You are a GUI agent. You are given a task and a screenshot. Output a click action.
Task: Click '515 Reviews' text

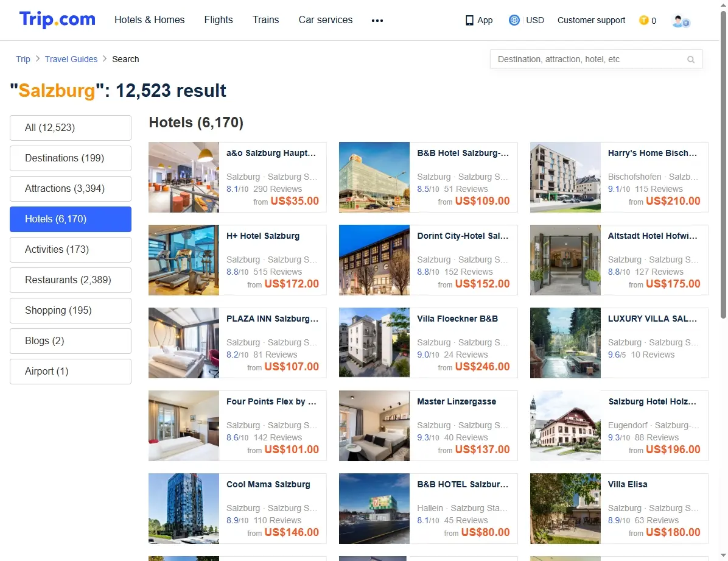(x=278, y=272)
